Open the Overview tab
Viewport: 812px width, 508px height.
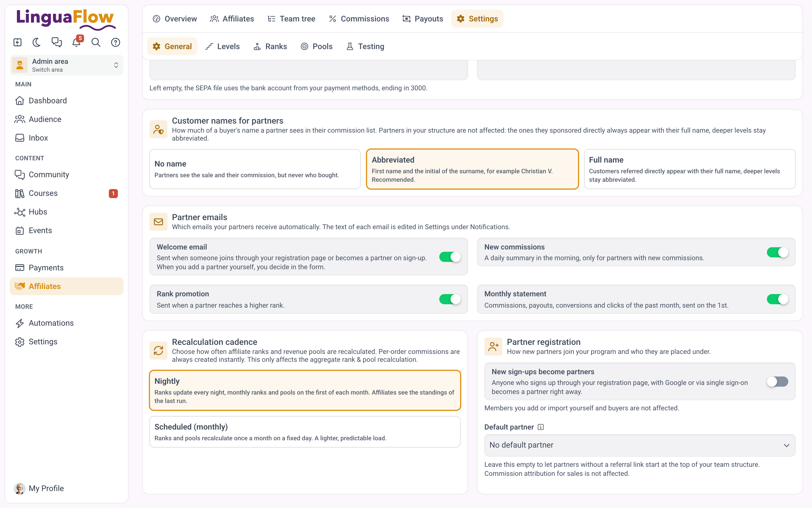coord(175,19)
